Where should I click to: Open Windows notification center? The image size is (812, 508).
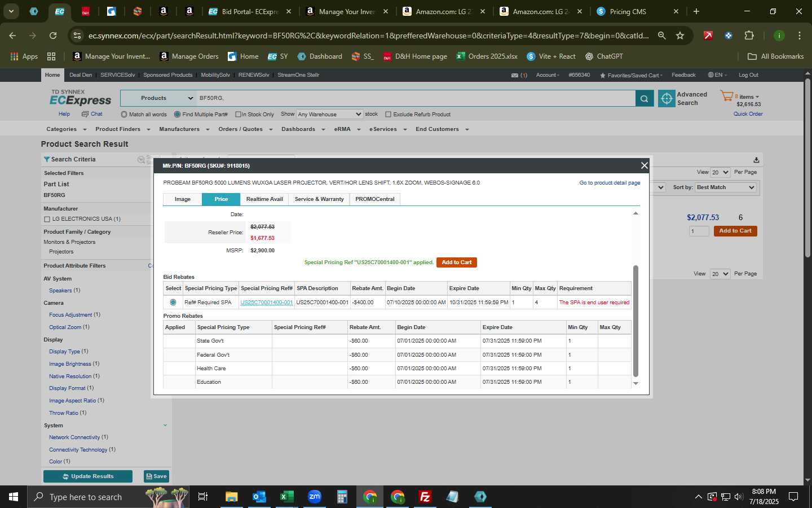793,497
